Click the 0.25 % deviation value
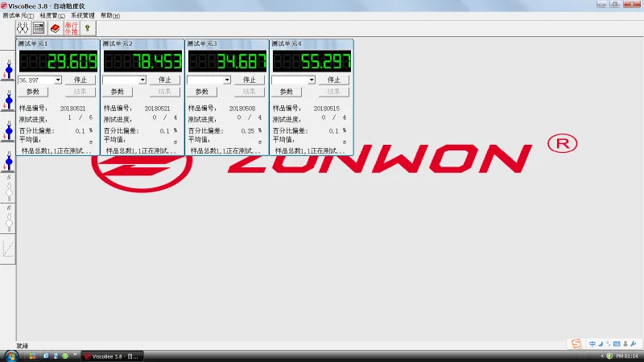 tap(251, 131)
